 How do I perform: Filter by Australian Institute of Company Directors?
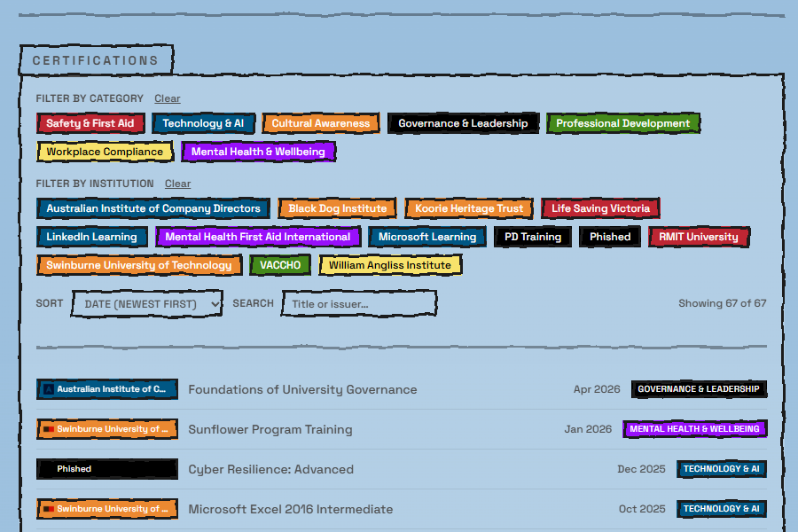[x=153, y=208]
